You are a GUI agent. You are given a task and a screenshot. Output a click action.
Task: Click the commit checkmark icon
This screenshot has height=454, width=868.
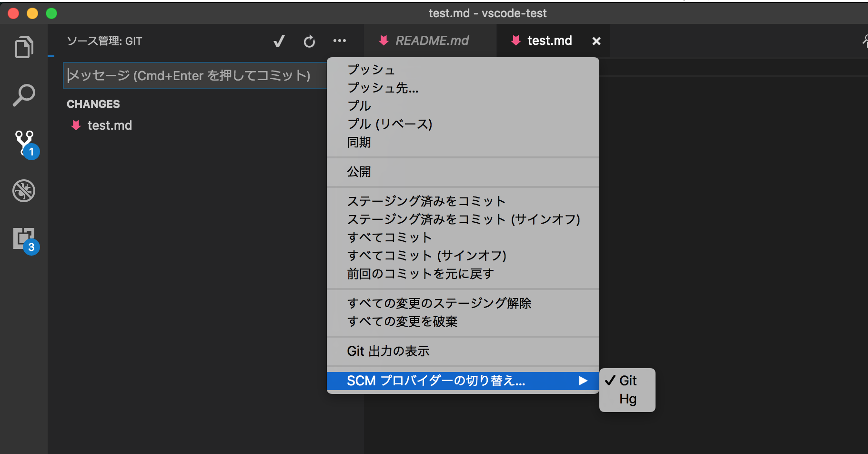click(x=279, y=41)
